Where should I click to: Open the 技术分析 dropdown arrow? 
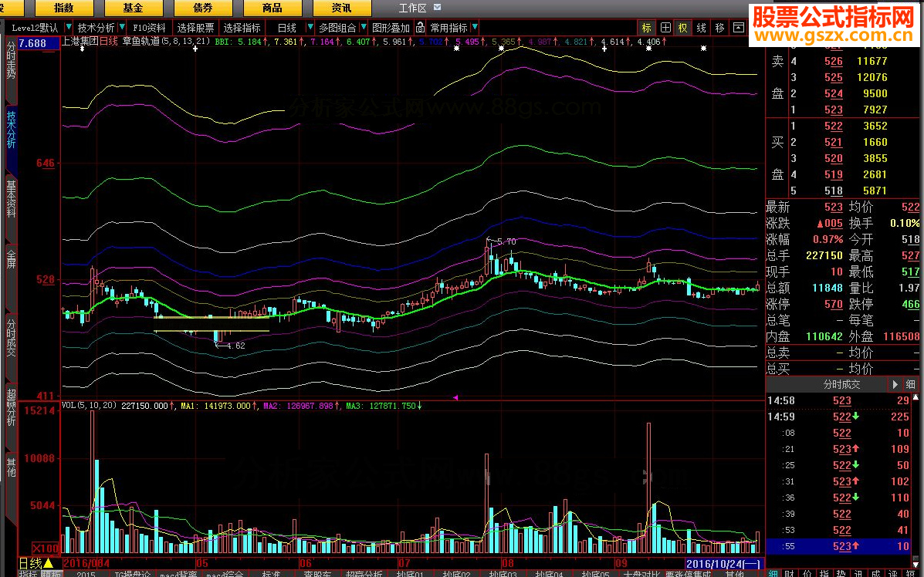coord(121,28)
